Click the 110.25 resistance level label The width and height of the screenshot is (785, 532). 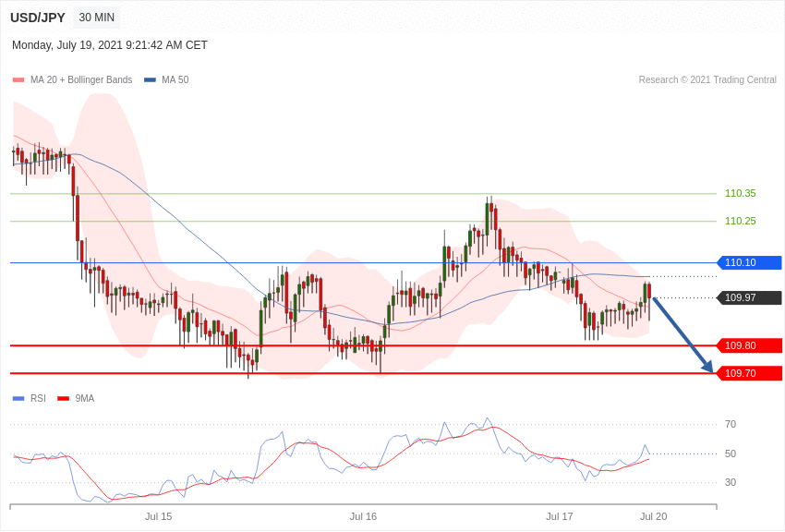click(741, 221)
